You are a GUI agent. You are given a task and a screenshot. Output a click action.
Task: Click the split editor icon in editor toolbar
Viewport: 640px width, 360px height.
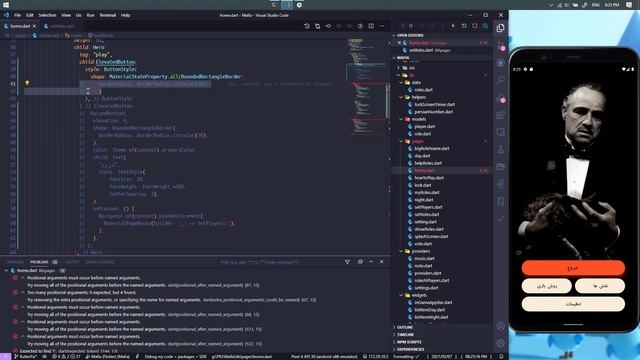371,26
